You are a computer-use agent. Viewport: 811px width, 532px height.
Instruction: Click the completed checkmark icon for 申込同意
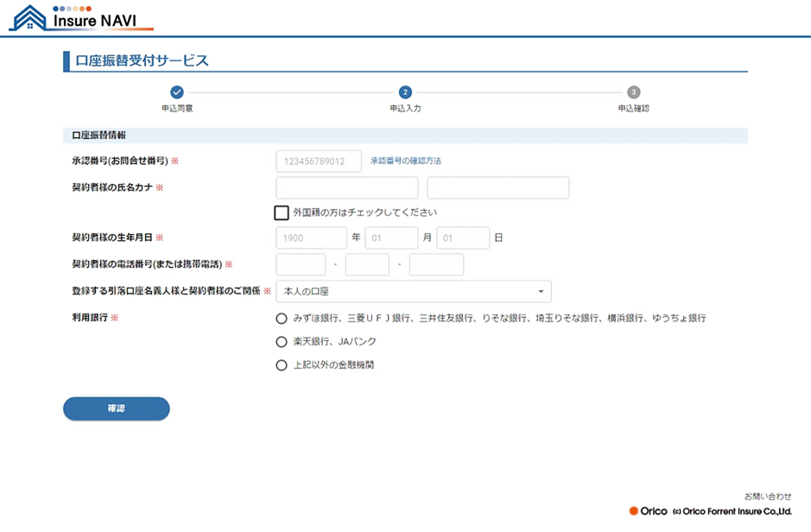point(177,92)
